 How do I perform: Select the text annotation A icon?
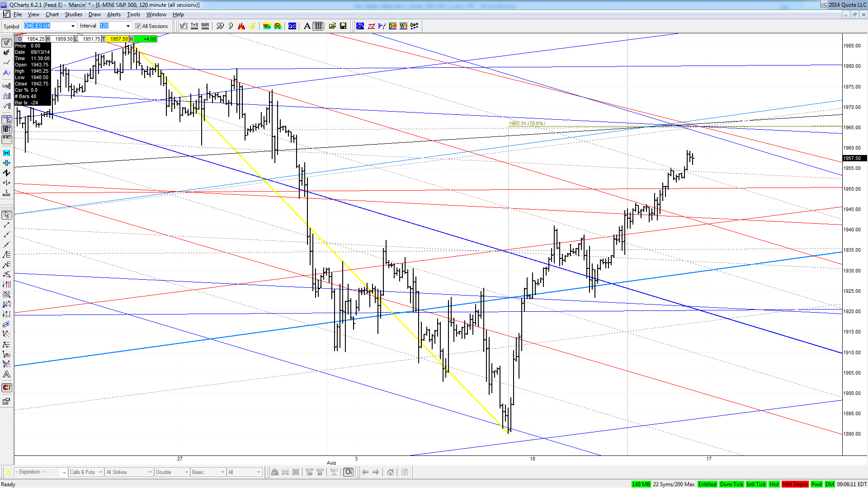click(x=307, y=26)
